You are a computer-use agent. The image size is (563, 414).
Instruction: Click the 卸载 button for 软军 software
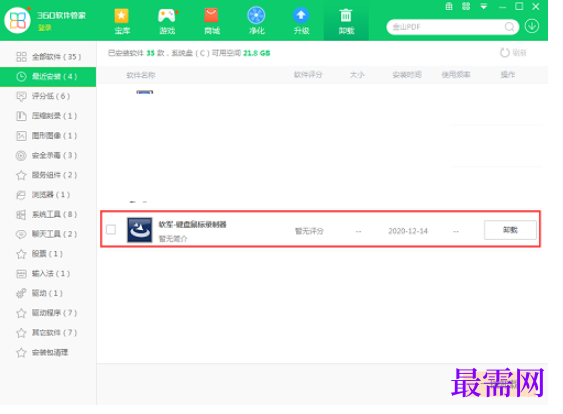tap(510, 230)
